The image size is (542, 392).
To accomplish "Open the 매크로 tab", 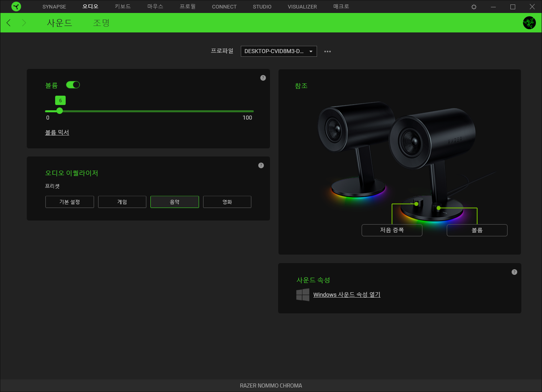I will (x=341, y=6).
